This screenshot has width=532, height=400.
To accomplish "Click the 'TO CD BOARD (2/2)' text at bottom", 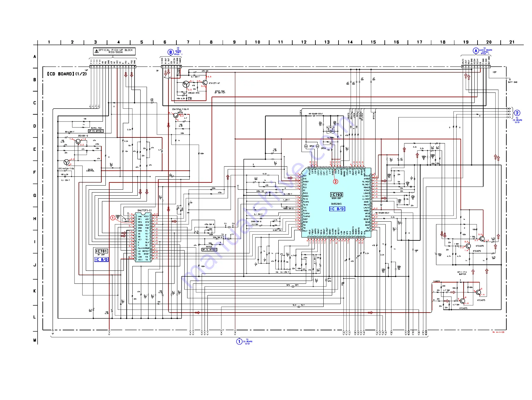I will pos(248,341).
